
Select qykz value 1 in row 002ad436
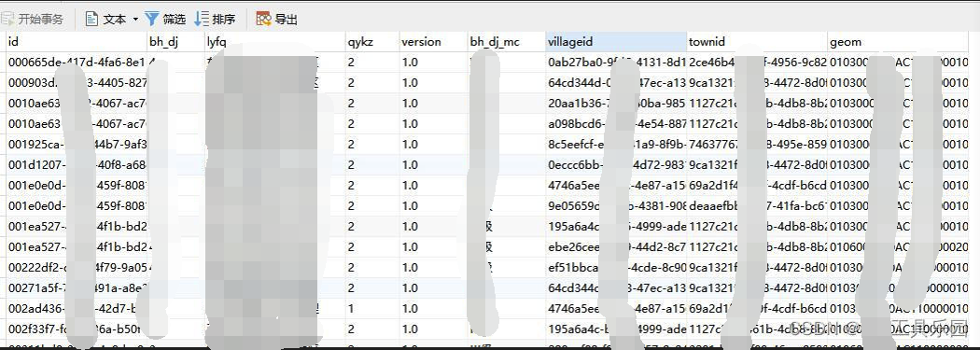[x=371, y=309]
